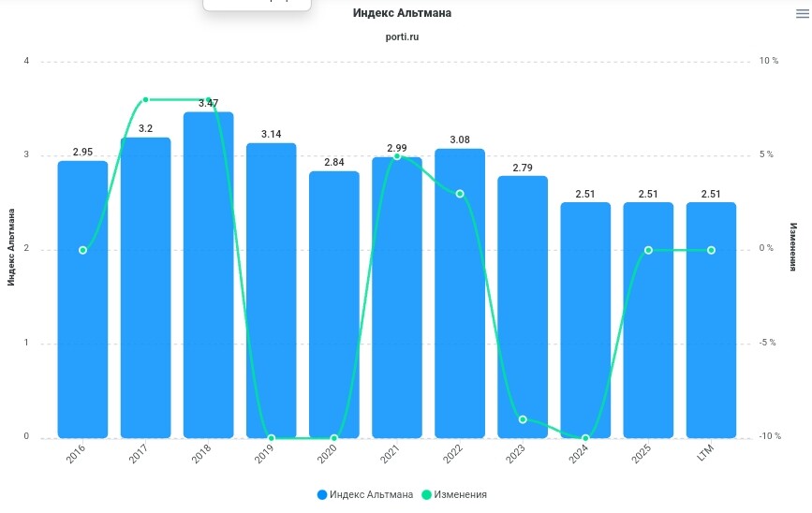Viewport: 812px width, 513px height.
Task: Click the Индекс Альтмана chart title
Action: coord(402,13)
